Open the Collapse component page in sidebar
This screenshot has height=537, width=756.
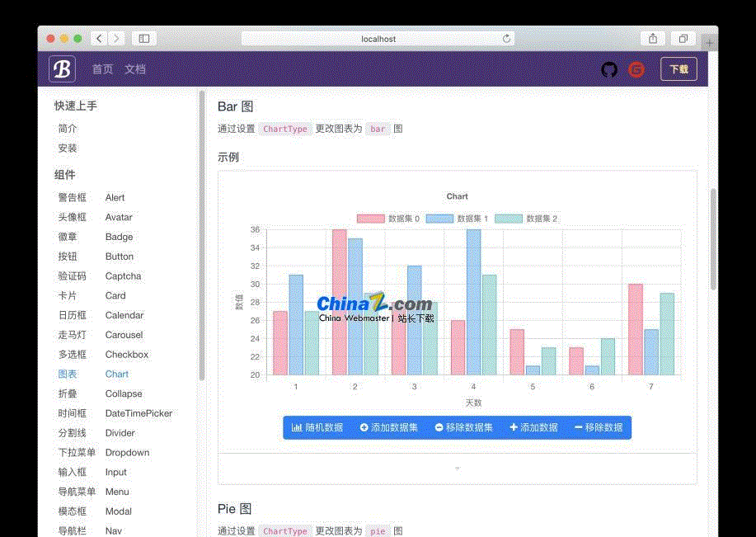click(124, 393)
